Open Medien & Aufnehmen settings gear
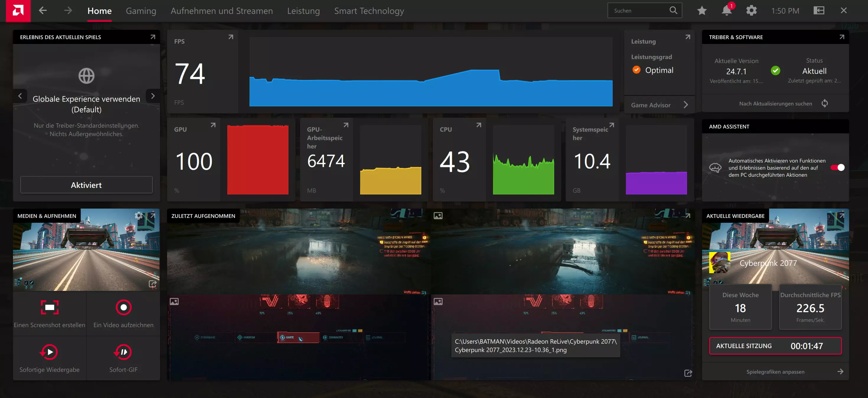The height and width of the screenshot is (398, 868). pyautogui.click(x=138, y=215)
